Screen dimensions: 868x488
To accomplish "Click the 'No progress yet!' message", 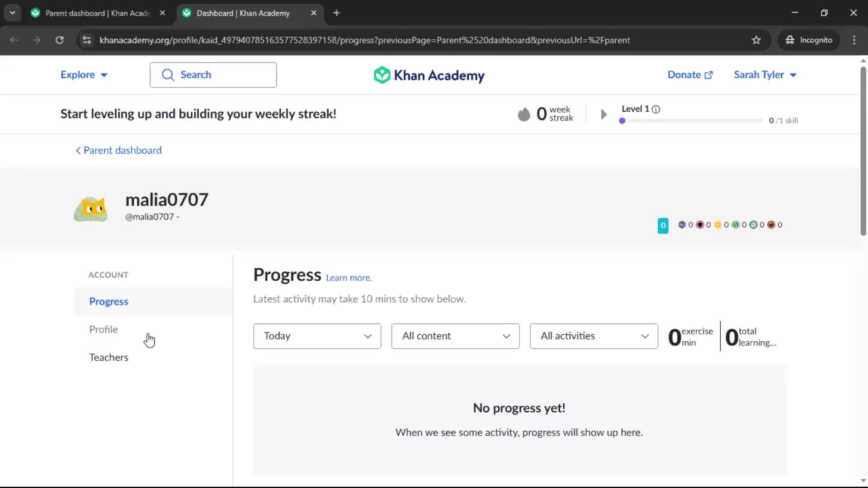I will pyautogui.click(x=519, y=408).
